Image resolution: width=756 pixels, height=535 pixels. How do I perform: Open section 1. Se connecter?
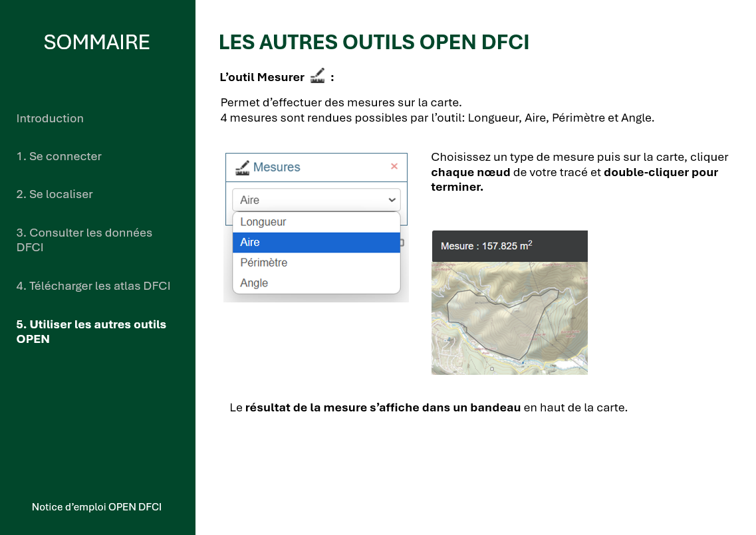pyautogui.click(x=59, y=156)
